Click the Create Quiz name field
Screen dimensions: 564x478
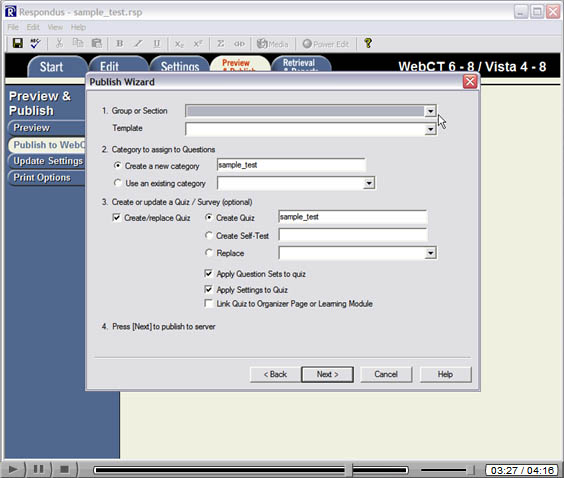click(353, 217)
